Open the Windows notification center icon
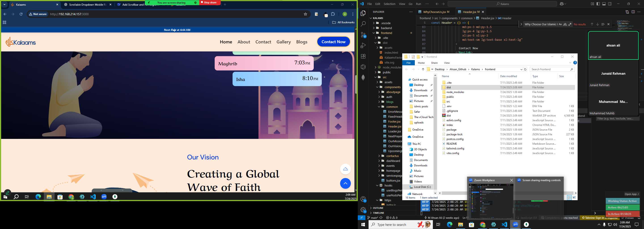 point(637,225)
